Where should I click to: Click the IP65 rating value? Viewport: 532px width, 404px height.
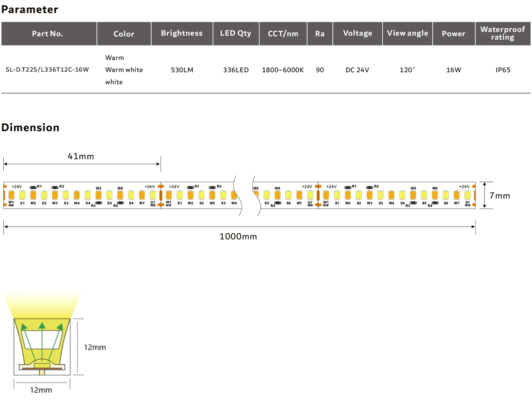502,70
